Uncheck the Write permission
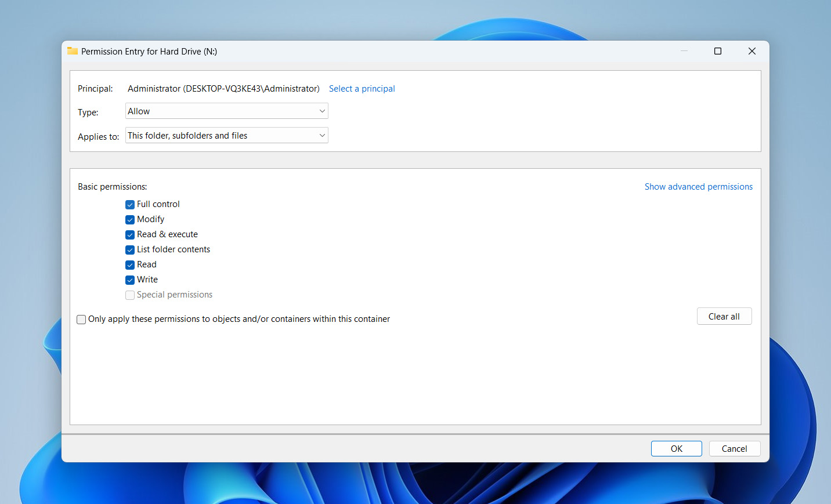This screenshot has height=504, width=831. point(130,280)
